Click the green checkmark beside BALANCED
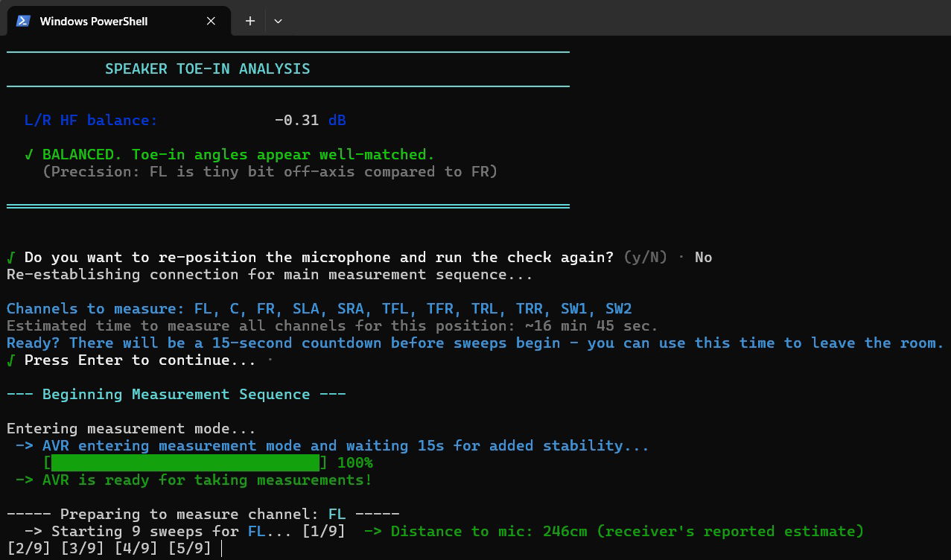This screenshot has width=951, height=560. (29, 155)
